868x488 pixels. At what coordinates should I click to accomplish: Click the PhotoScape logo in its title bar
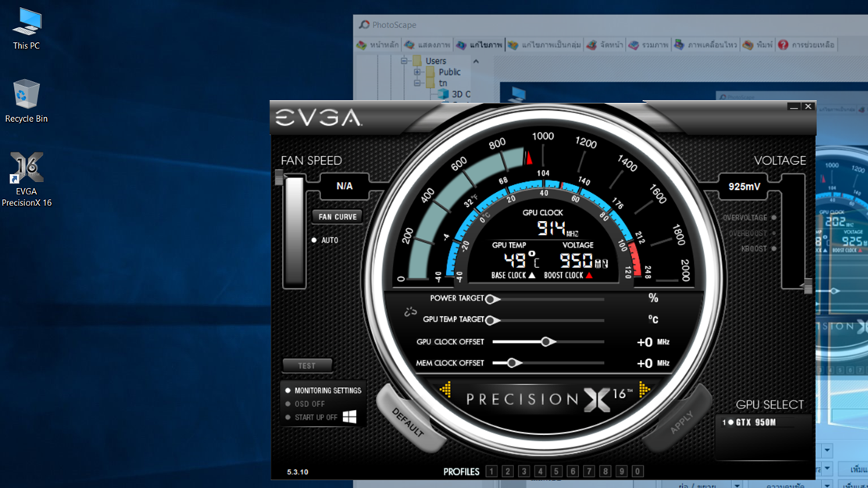point(364,24)
